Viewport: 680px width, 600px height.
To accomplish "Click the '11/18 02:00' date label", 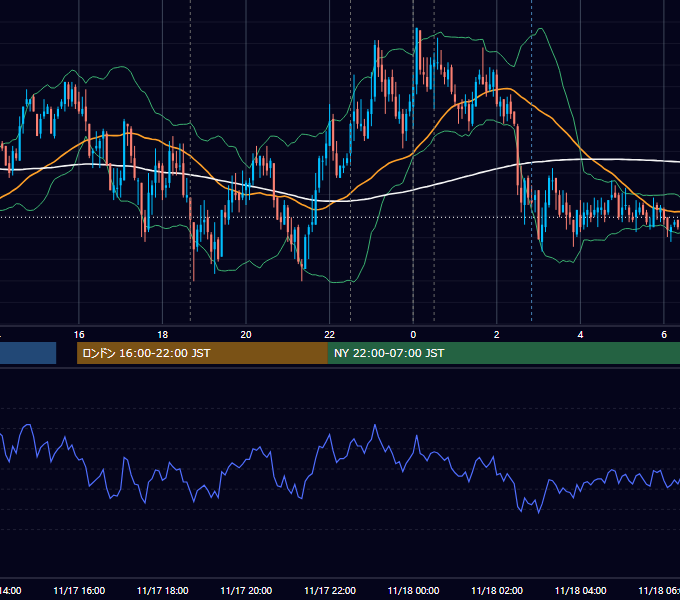I will pyautogui.click(x=497, y=591).
